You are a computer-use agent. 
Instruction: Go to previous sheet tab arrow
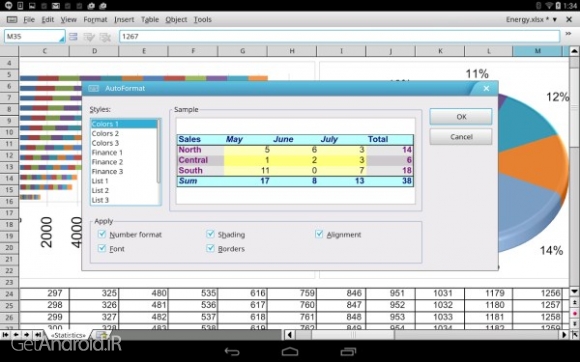coord(16,335)
